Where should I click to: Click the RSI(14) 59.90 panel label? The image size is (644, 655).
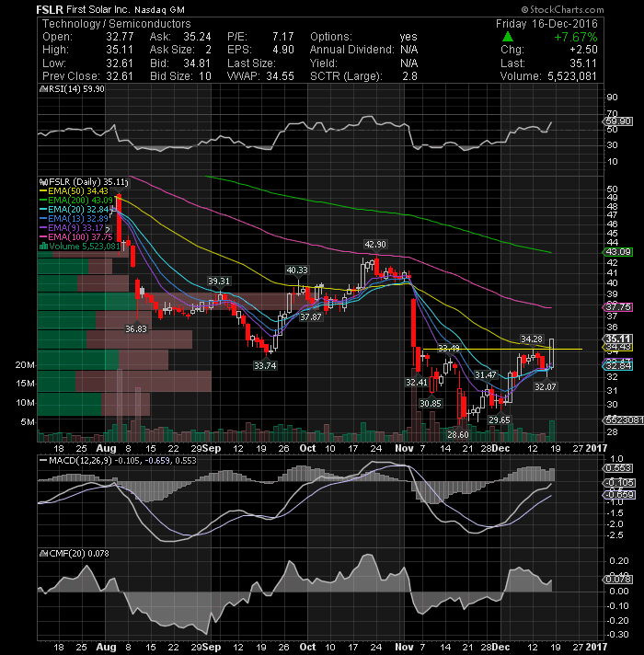pyautogui.click(x=76, y=89)
